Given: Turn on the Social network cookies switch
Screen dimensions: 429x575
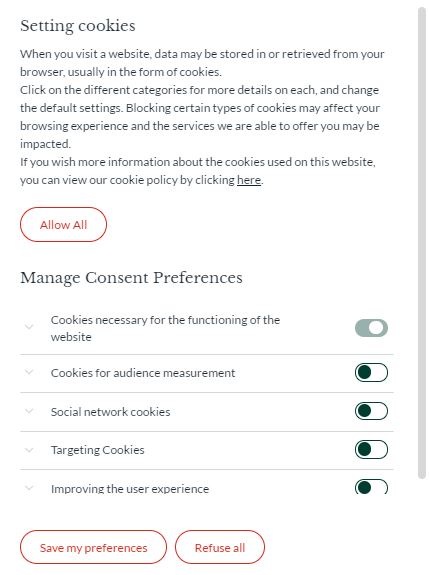Looking at the screenshot, I should [x=371, y=411].
